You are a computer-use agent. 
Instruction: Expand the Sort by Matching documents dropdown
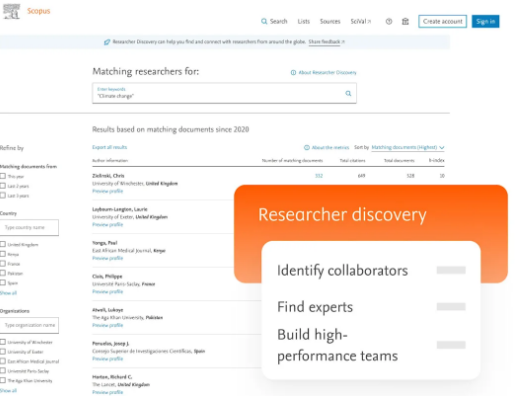[x=408, y=147]
